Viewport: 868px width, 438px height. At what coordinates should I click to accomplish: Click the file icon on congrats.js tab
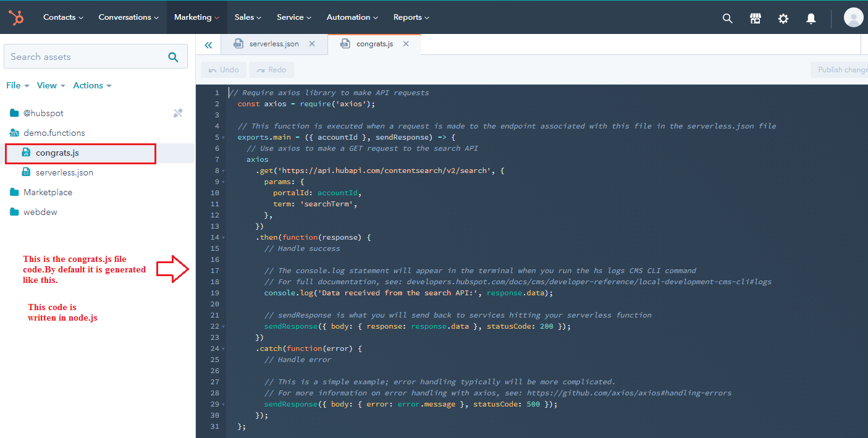tap(345, 43)
